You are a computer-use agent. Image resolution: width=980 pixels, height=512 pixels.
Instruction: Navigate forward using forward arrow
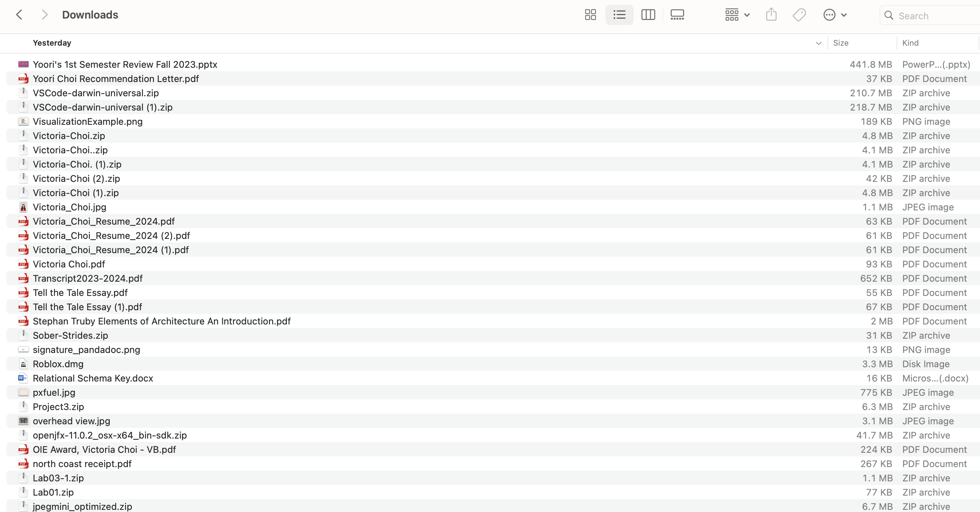[43, 15]
